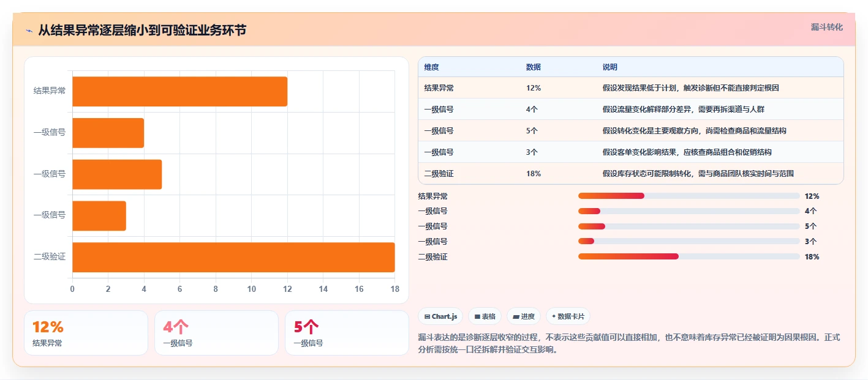Click the 二级验证 label on the chart y-axis

(50, 257)
